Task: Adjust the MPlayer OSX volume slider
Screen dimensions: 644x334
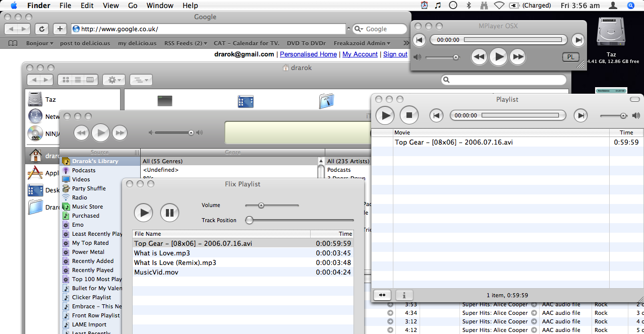Action: [x=442, y=57]
